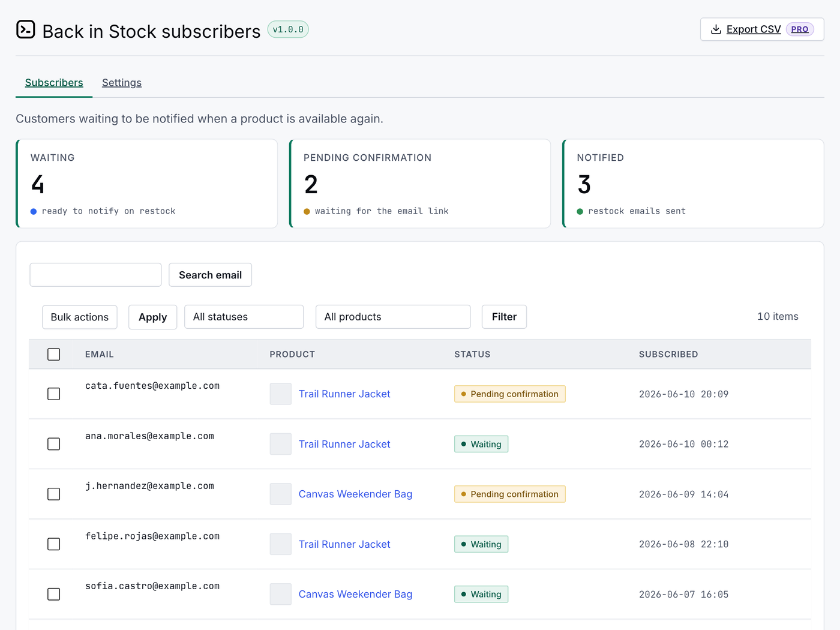Viewport: 840px width, 630px height.
Task: Click the date 2026-06-07 16:05
Action: 683,595
